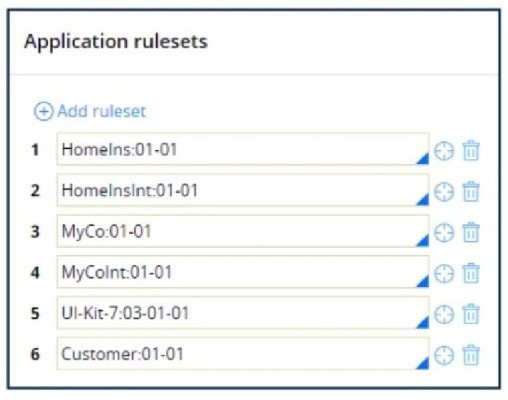The height and width of the screenshot is (400, 508).
Task: Open the UI-Kit-7:03-01-01 ruleset via crosshair icon
Action: 444,314
